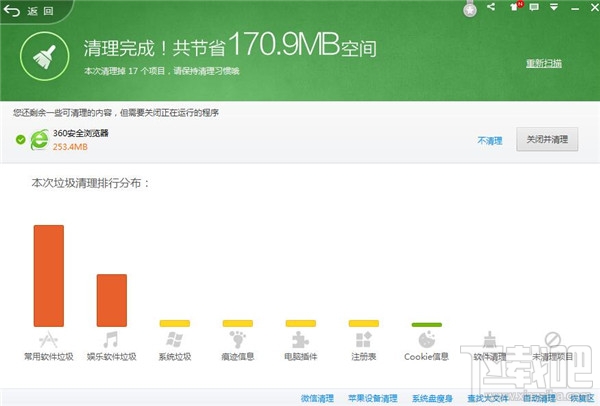Click the 电脑插件 yellow bar
600x406 pixels.
pos(301,323)
